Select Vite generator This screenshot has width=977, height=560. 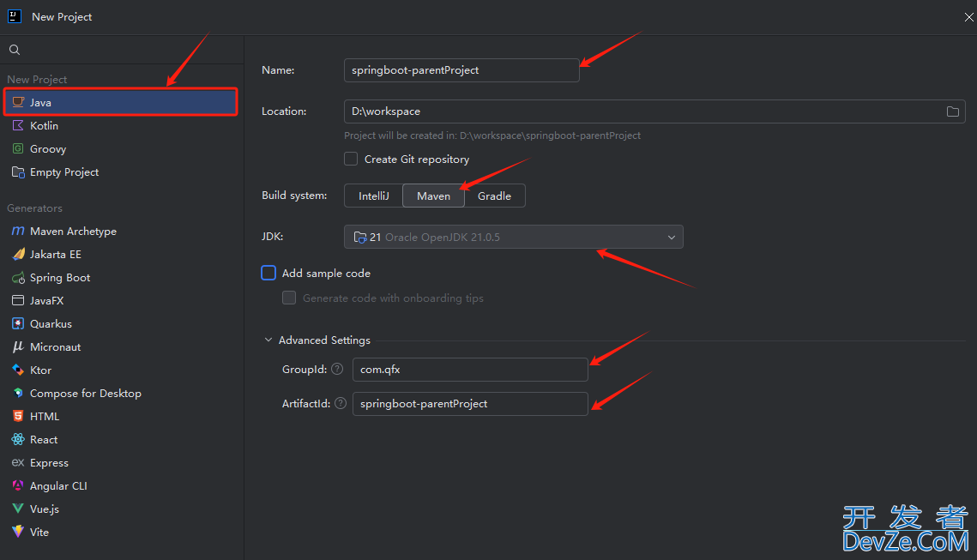pyautogui.click(x=120, y=532)
